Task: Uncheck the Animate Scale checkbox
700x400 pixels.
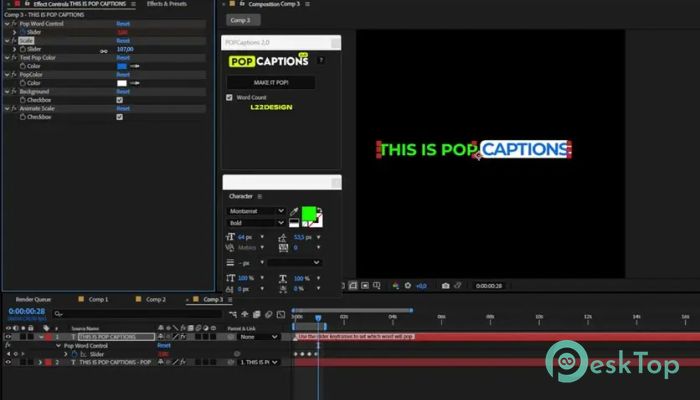Action: [120, 117]
